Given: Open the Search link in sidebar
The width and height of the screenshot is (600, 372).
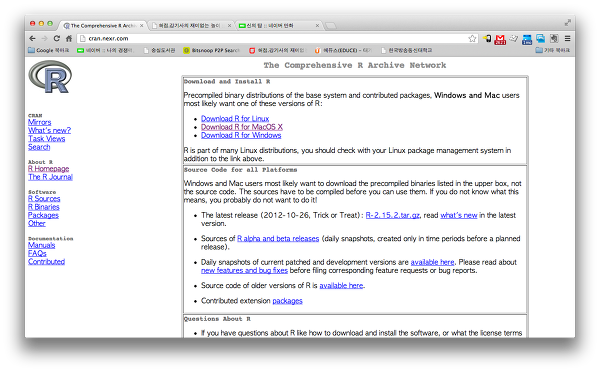Looking at the screenshot, I should (x=39, y=147).
